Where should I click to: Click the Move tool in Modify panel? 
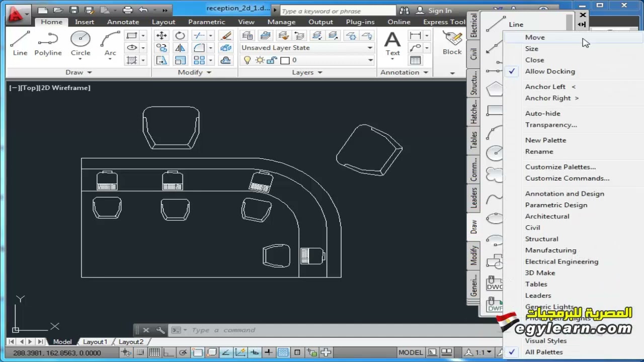pos(162,35)
